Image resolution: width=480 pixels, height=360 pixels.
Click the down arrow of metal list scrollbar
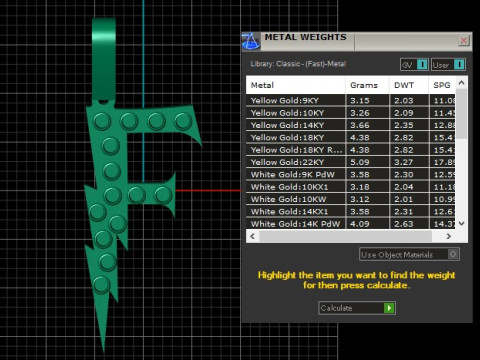pyautogui.click(x=462, y=223)
